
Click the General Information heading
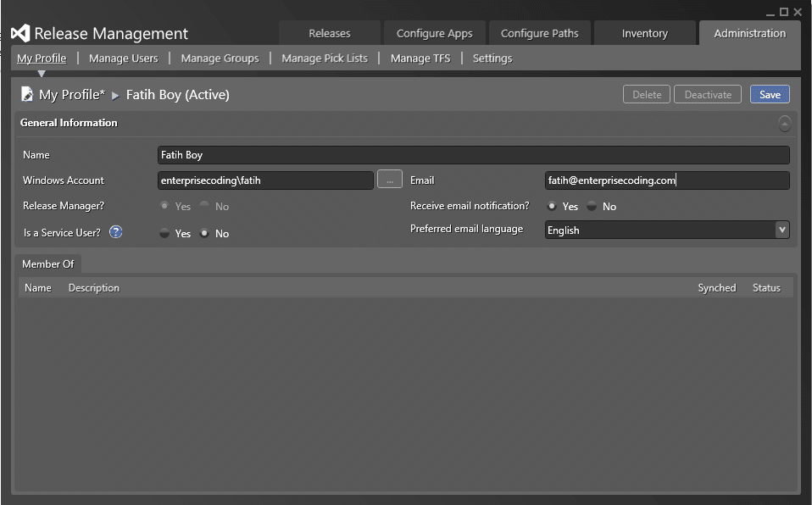pyautogui.click(x=69, y=123)
